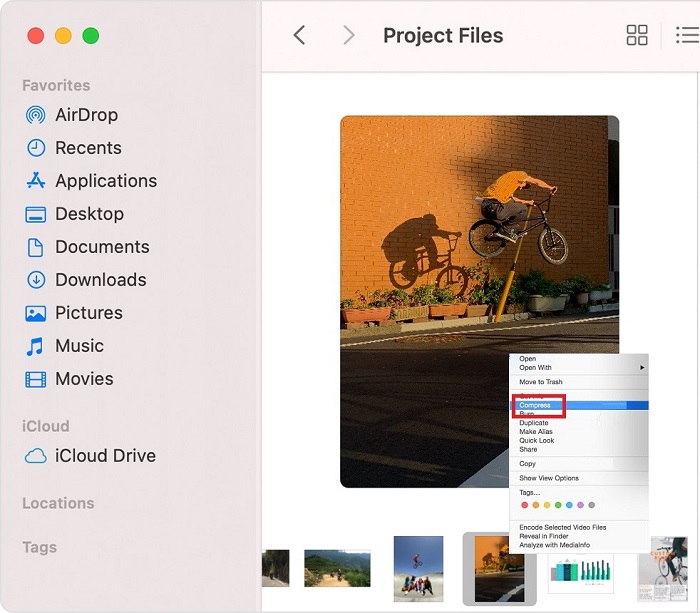700x613 pixels.
Task: Open Recents from the Favorites list
Action: tap(73, 148)
